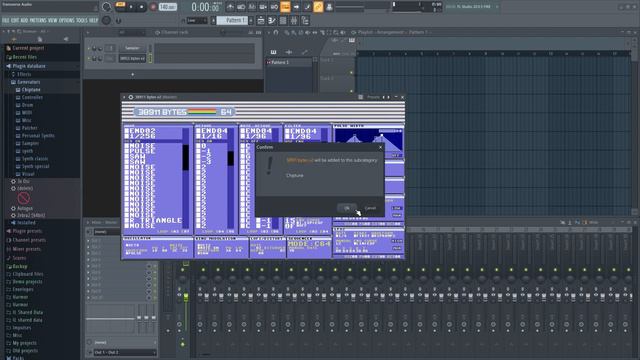
Task: Toggle the EMD02 checkbox in plugin
Action: pos(127,131)
